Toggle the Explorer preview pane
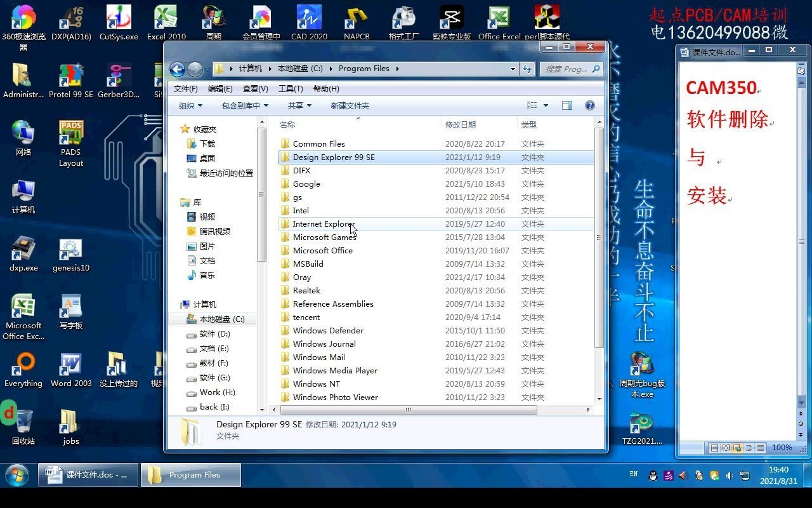Screen dimensions: 812x508 tap(566, 105)
